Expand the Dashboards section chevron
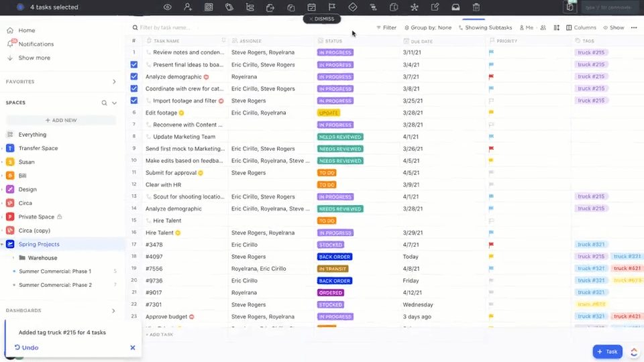This screenshot has height=362, width=644. pyautogui.click(x=114, y=310)
